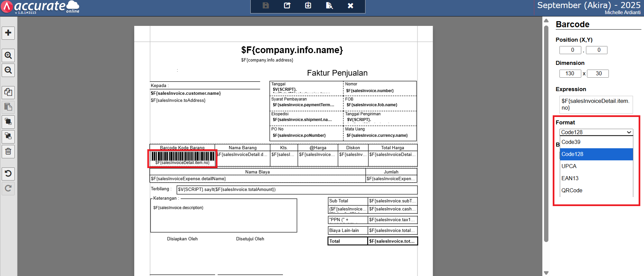This screenshot has width=644, height=276.
Task: Bring selected element to front
Action: (8, 122)
